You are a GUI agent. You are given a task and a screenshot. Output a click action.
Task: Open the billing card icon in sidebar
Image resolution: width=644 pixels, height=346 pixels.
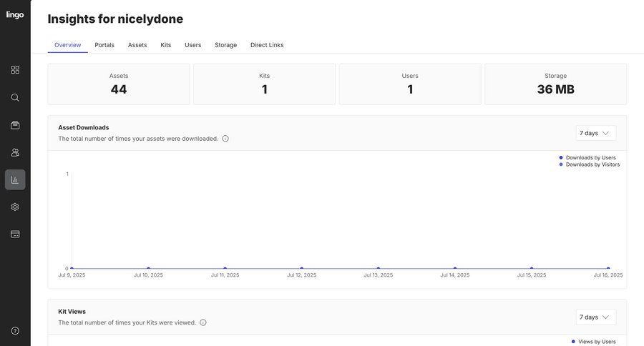15,234
